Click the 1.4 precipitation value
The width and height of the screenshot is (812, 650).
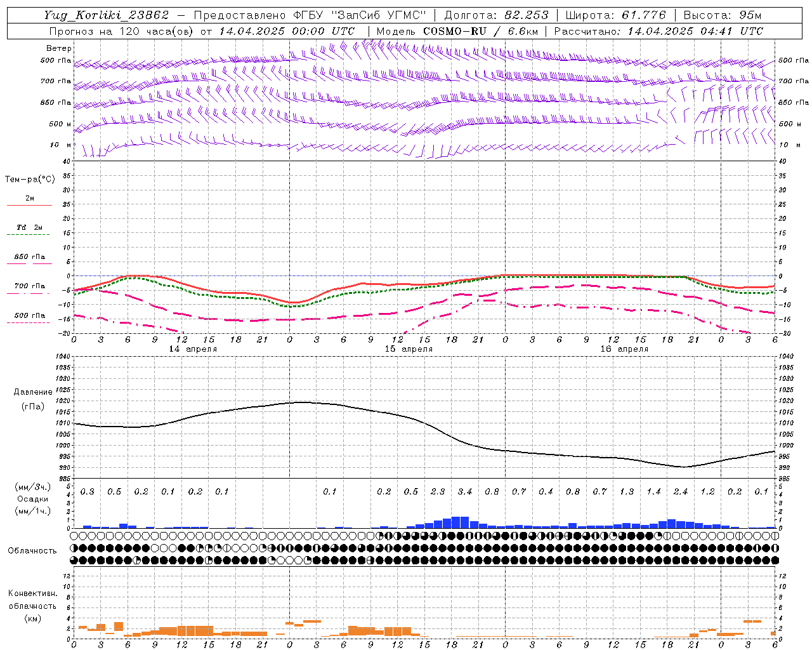coord(653,492)
